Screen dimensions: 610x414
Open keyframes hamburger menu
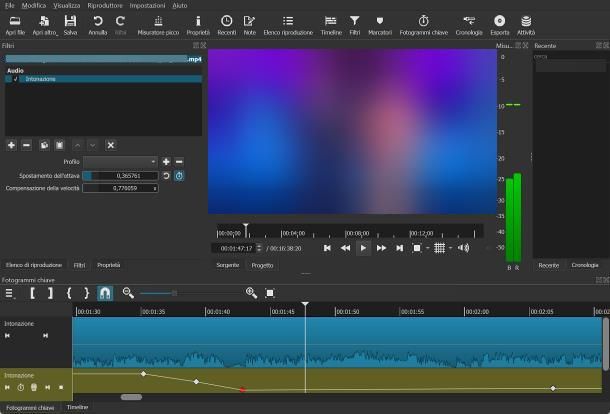[9, 293]
